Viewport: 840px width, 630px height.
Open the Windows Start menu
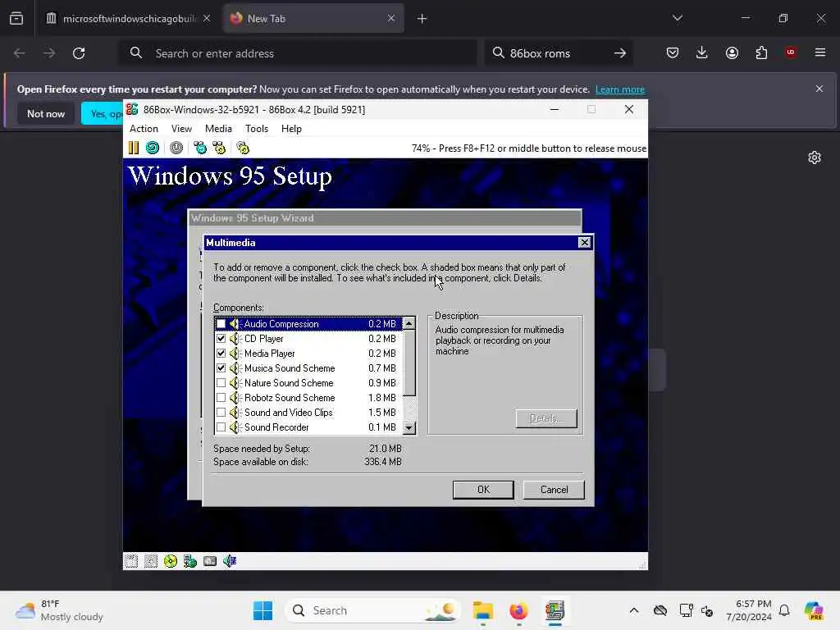point(262,610)
